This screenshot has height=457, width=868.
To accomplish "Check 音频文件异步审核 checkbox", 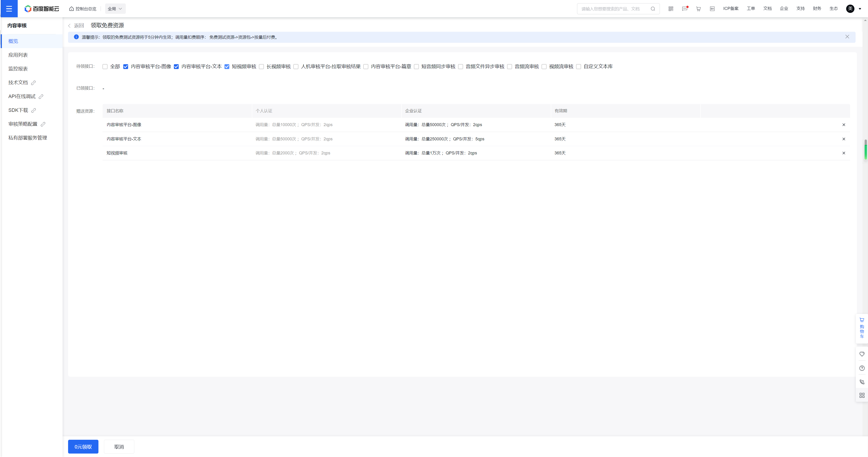I will 461,67.
